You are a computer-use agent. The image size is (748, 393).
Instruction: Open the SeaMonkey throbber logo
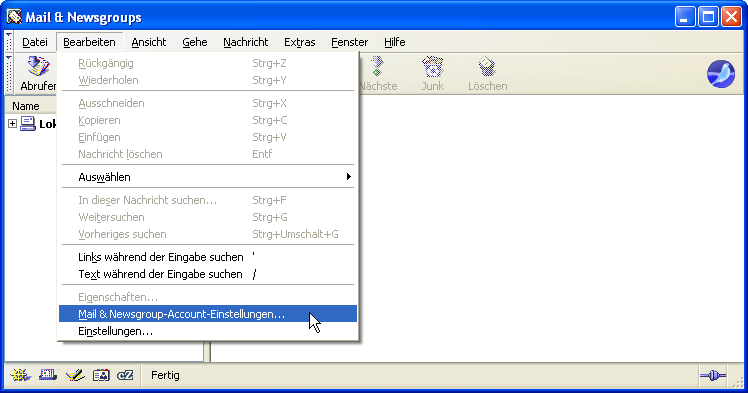[x=720, y=74]
